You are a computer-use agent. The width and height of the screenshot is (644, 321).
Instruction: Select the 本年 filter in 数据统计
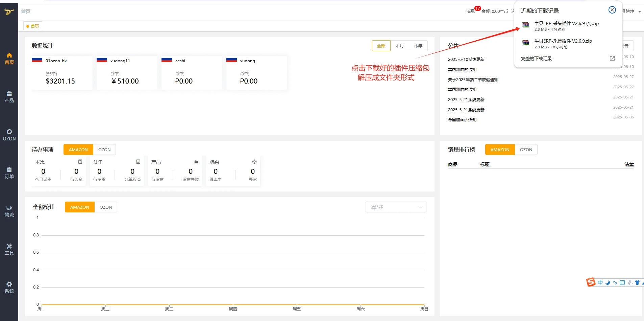point(418,45)
